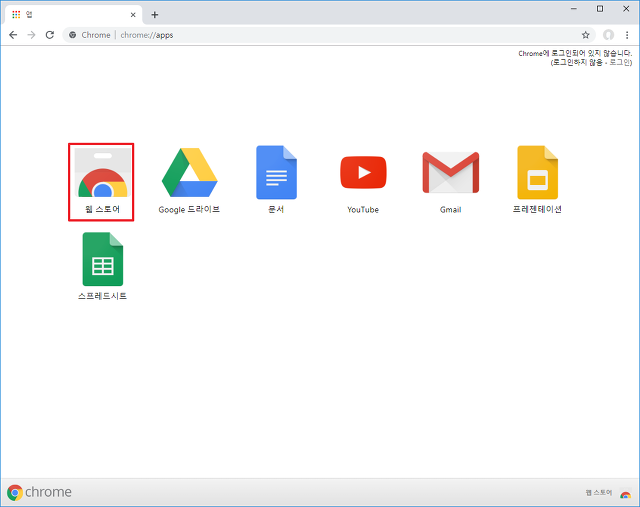Reload the chrome://apps page
This screenshot has height=507, width=640.
(50, 35)
